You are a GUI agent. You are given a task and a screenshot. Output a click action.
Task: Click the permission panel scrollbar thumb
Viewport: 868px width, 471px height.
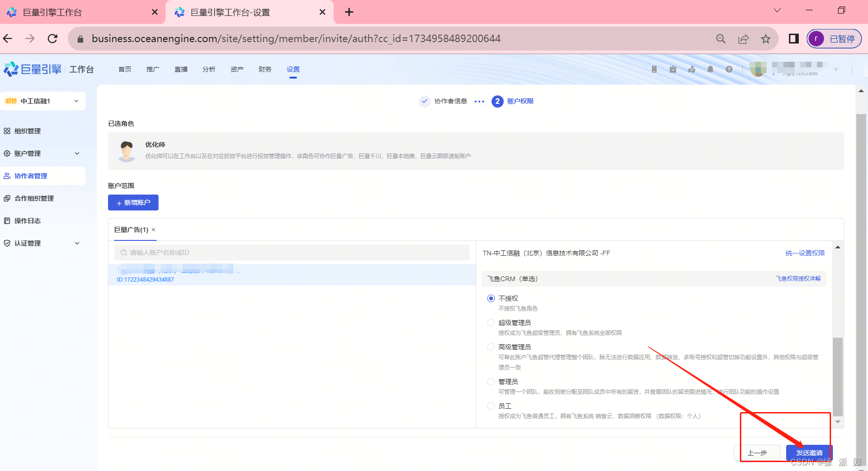click(838, 377)
